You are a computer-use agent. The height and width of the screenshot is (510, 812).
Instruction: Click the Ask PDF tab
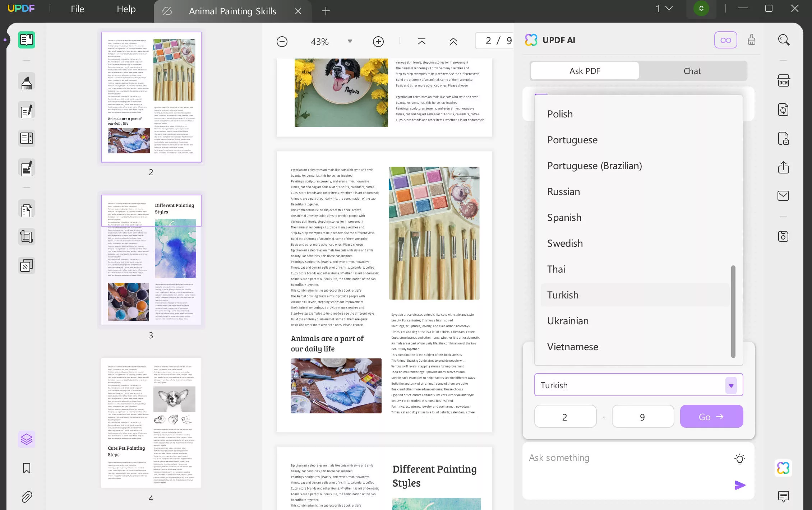[x=585, y=70]
